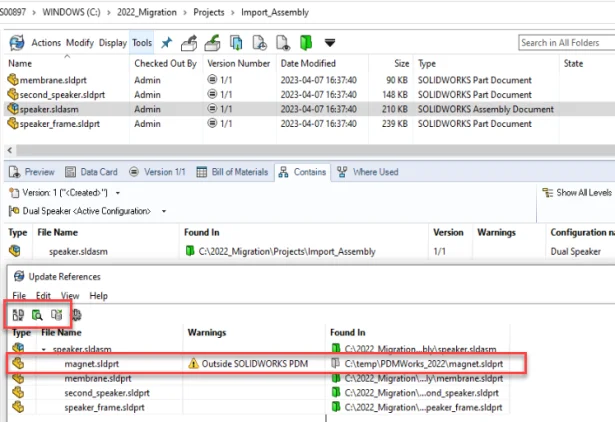This screenshot has width=615, height=422.
Task: Open the toolbar overflow dropdown arrow
Action: click(x=330, y=43)
